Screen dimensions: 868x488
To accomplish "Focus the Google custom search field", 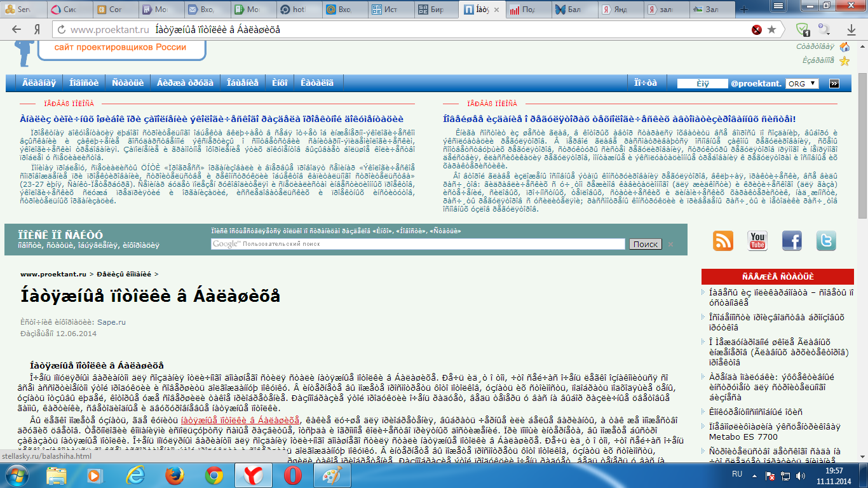I will click(419, 244).
